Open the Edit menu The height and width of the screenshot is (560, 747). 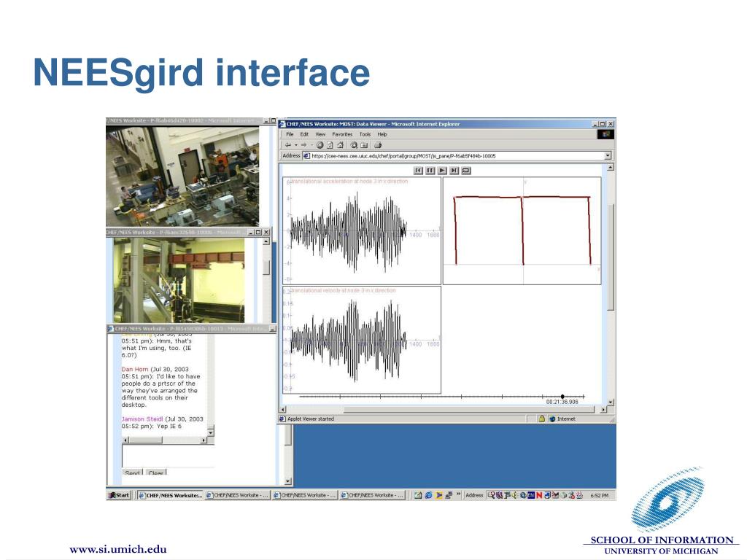tap(304, 134)
